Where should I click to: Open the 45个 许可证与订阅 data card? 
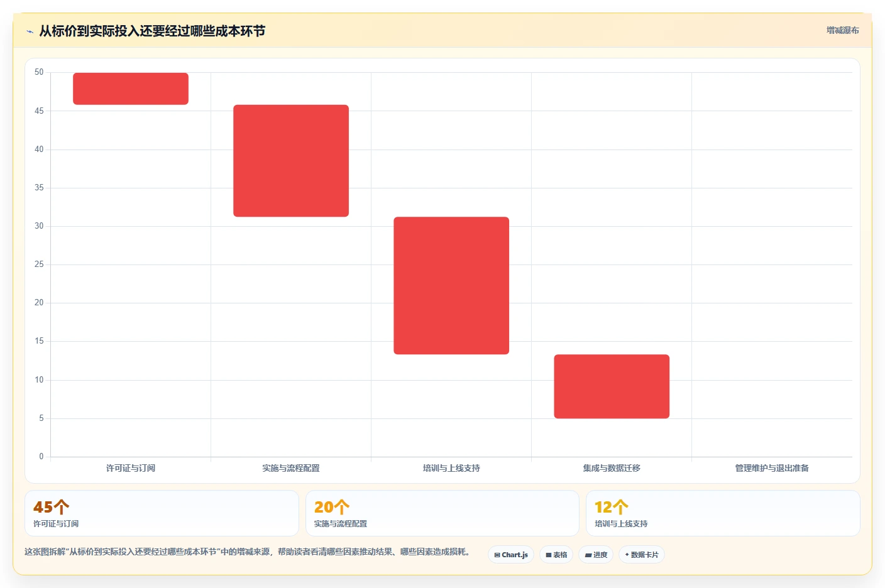(x=162, y=513)
